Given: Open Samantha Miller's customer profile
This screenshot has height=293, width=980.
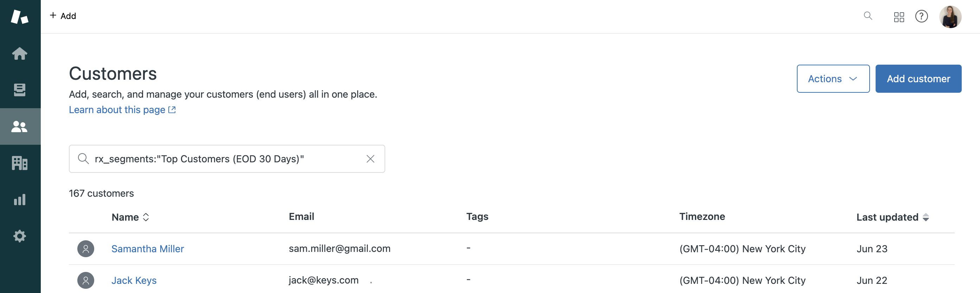Looking at the screenshot, I should 148,248.
